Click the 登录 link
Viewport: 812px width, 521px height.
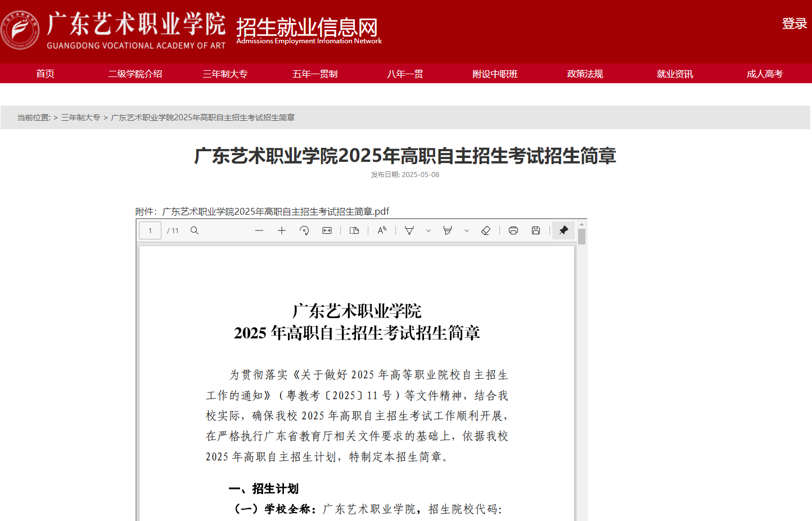click(x=794, y=24)
